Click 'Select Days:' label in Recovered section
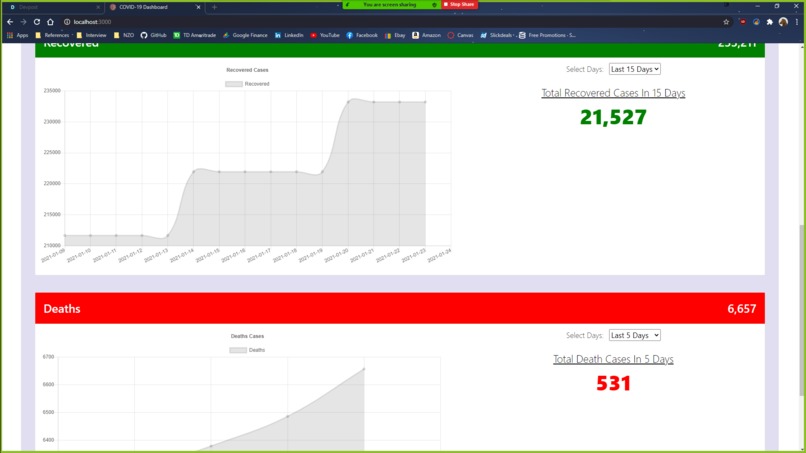 pyautogui.click(x=584, y=69)
